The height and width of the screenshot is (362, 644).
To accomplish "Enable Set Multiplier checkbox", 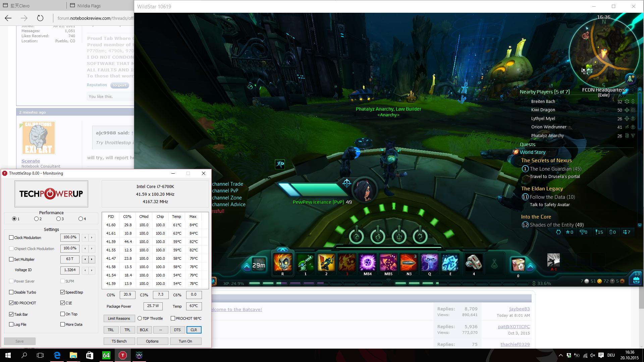I will click(11, 259).
